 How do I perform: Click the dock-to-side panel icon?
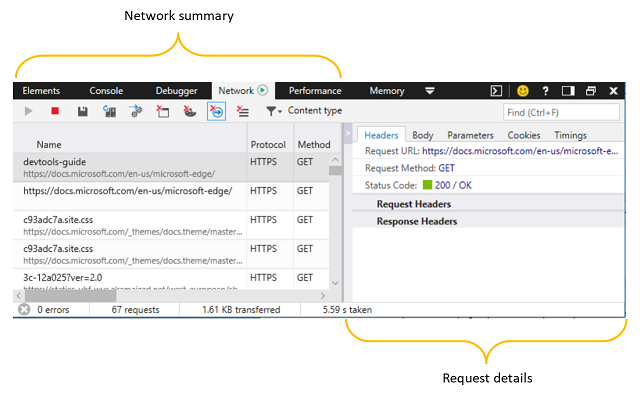(568, 91)
